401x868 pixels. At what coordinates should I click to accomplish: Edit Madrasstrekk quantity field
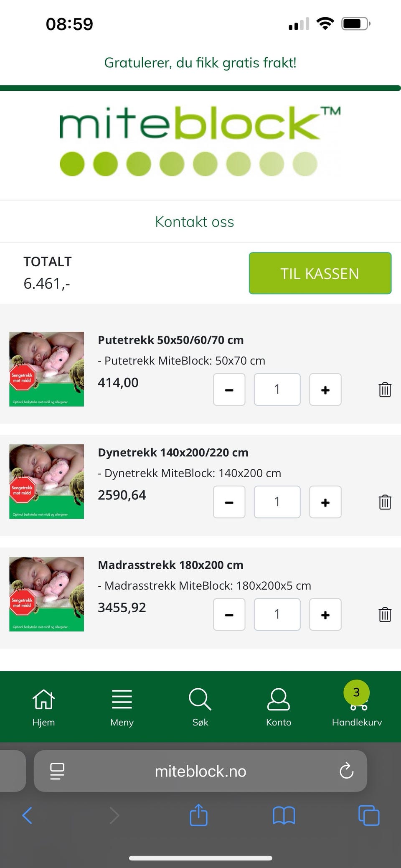point(277,614)
